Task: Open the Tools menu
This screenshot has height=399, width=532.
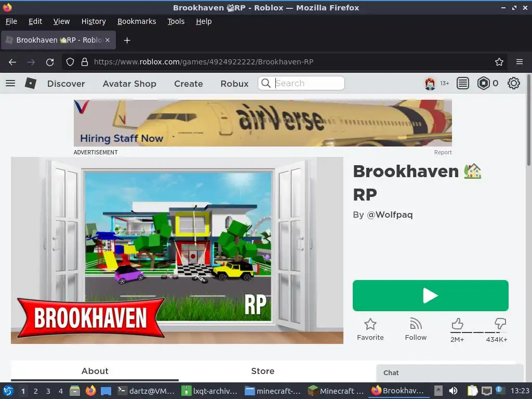Action: point(176,21)
